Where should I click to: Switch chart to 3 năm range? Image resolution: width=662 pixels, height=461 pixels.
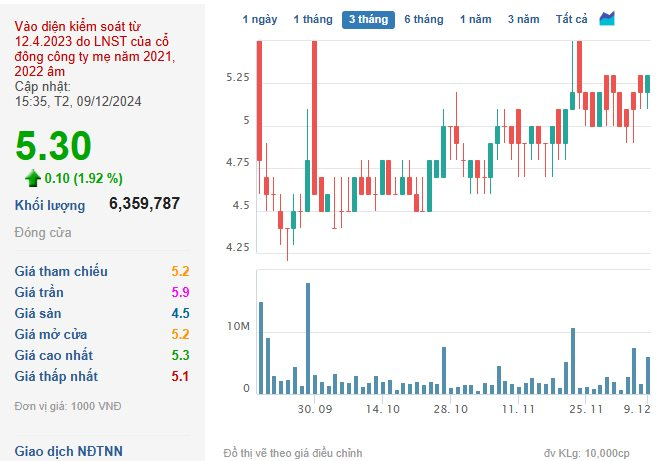[524, 19]
